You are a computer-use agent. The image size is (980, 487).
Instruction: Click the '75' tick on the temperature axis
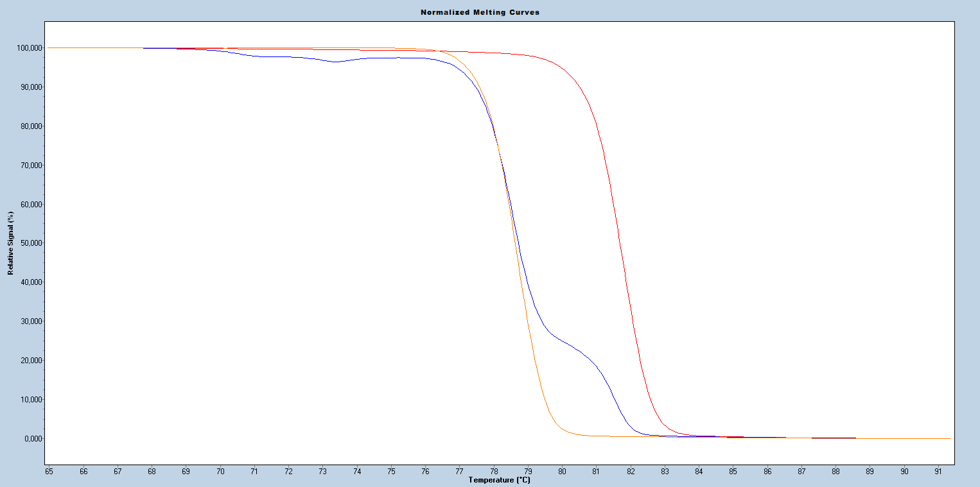tap(391, 472)
